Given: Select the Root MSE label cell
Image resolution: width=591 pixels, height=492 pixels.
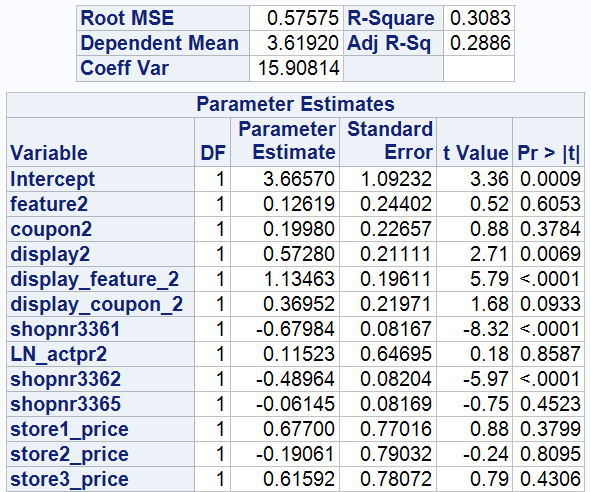Looking at the screenshot, I should [x=163, y=18].
